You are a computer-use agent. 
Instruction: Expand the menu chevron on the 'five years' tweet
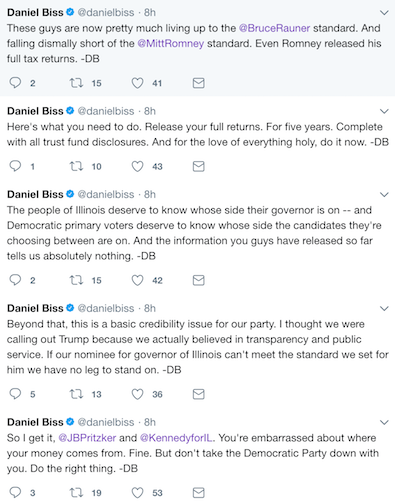click(x=384, y=111)
